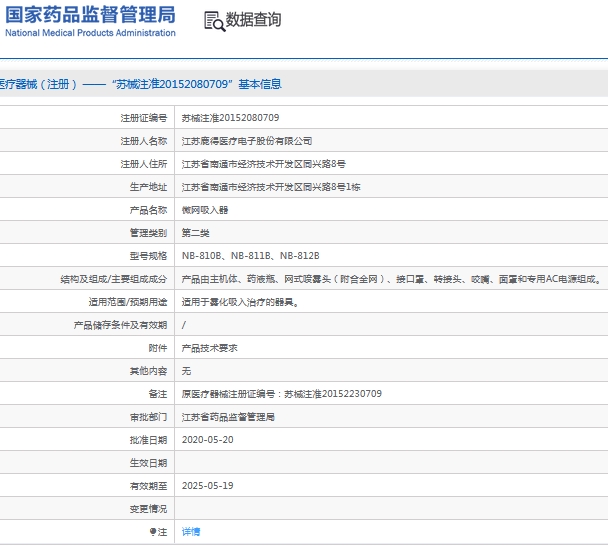Viewport: 608px width, 553px height.
Task: Click the 有效期至 row label
Action: (148, 486)
